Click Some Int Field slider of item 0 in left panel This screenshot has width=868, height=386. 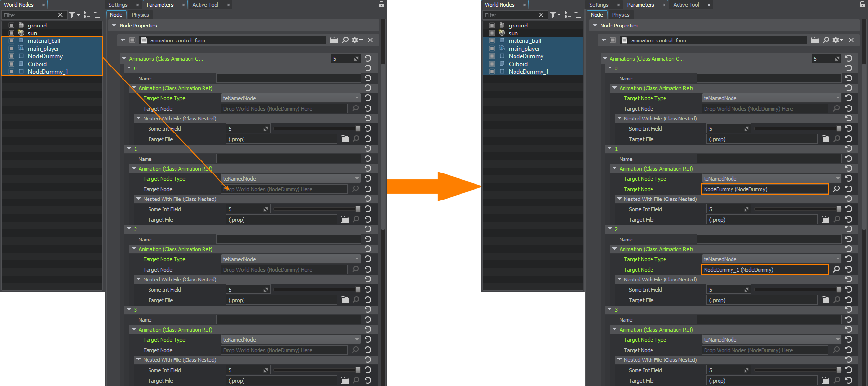[x=316, y=129]
